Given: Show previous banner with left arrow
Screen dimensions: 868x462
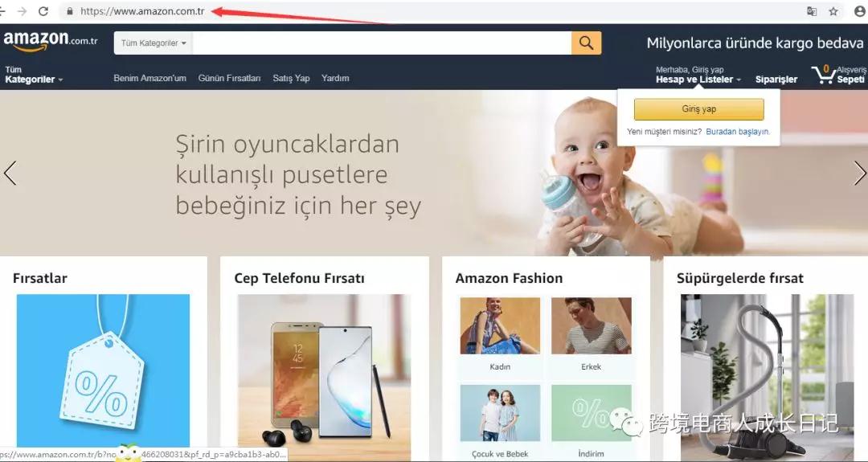Looking at the screenshot, I should [10, 174].
